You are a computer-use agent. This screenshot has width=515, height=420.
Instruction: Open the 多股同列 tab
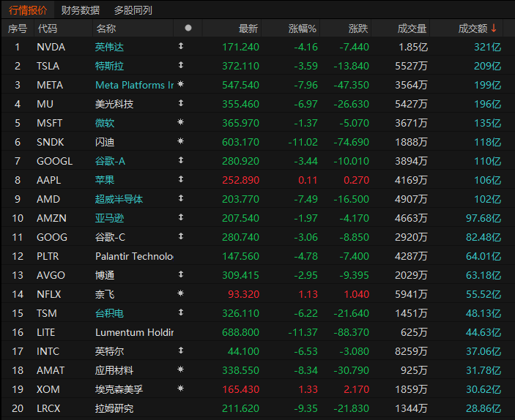pos(133,10)
